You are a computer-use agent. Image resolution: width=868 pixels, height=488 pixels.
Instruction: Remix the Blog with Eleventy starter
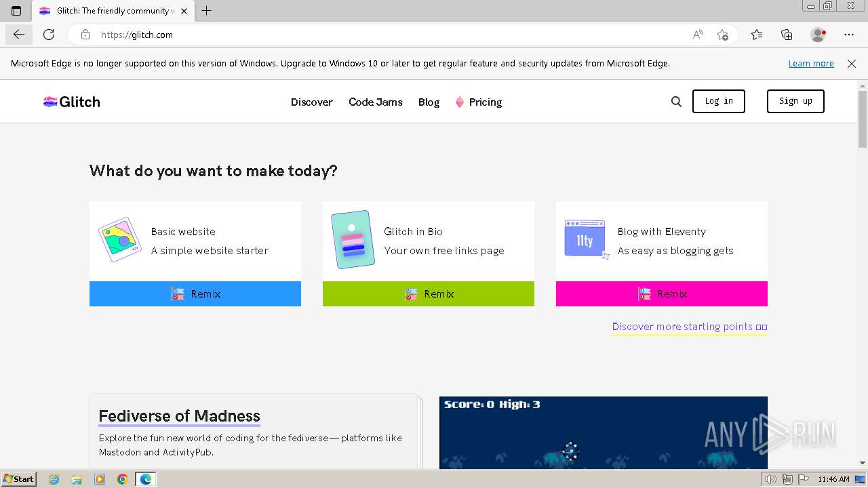662,293
